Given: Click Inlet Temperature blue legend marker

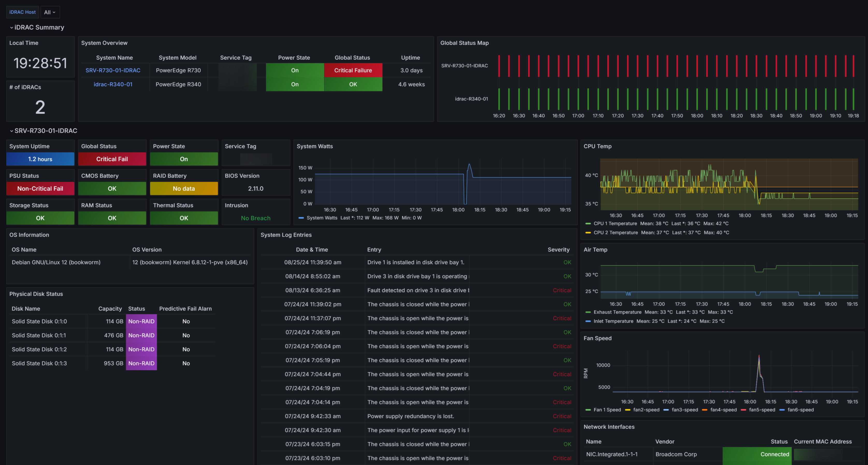Looking at the screenshot, I should 588,321.
